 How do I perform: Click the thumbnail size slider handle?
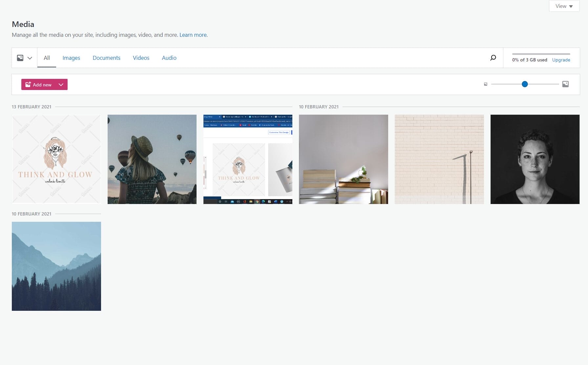click(x=525, y=84)
